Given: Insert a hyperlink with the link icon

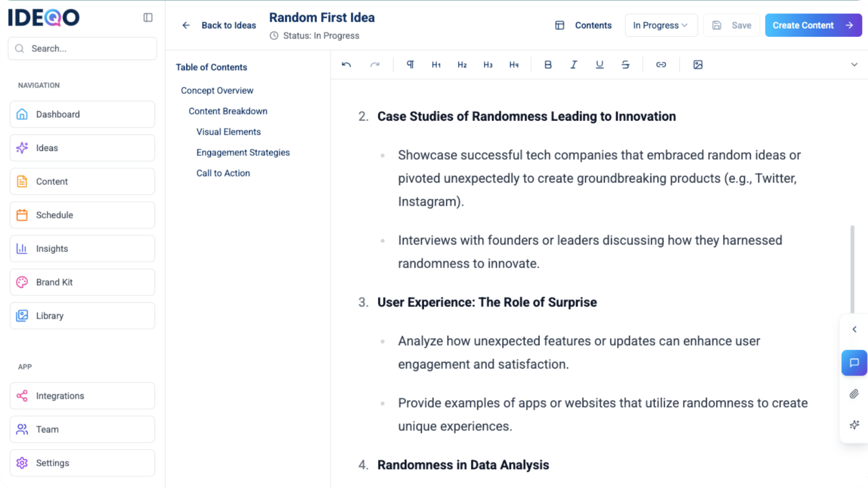Looking at the screenshot, I should pos(661,65).
